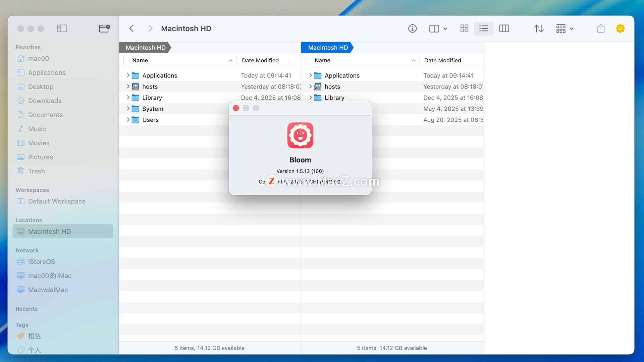Click the sort arrows icon
The image size is (644, 362).
(x=539, y=28)
